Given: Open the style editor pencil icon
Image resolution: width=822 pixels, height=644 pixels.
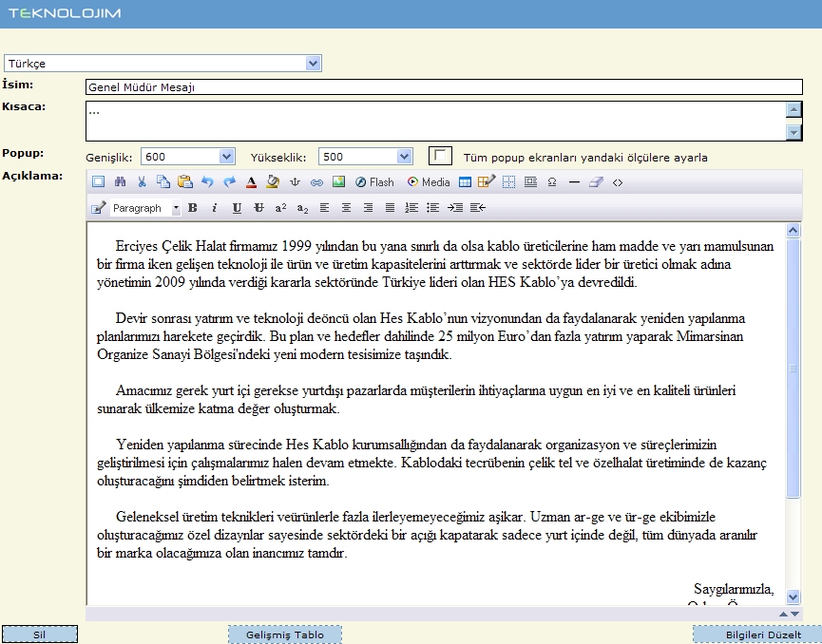Looking at the screenshot, I should [x=99, y=208].
